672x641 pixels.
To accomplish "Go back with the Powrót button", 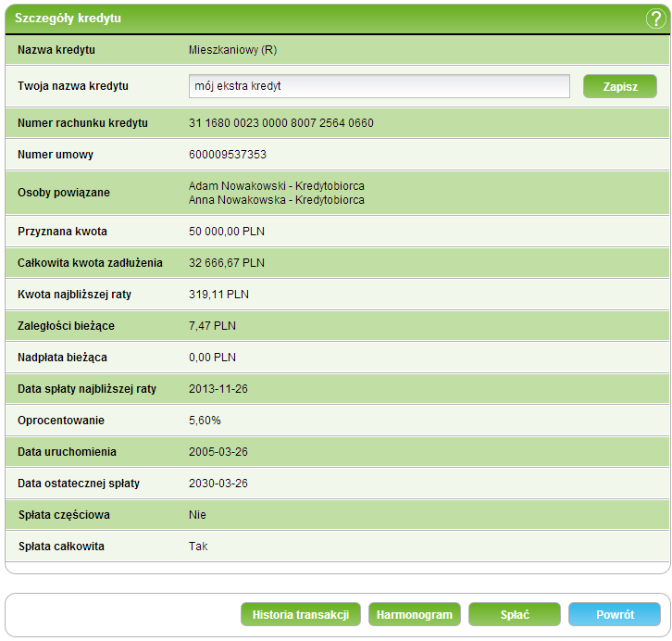I will coord(615,614).
